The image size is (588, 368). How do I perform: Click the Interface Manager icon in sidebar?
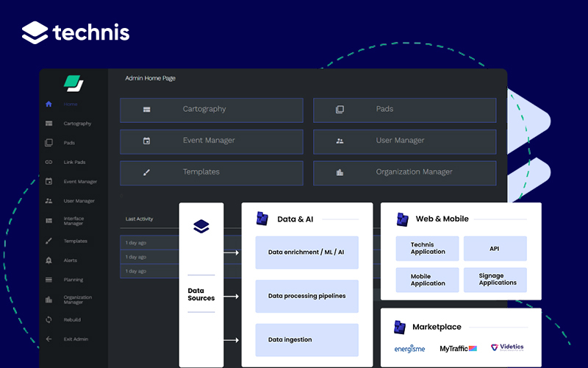49,221
